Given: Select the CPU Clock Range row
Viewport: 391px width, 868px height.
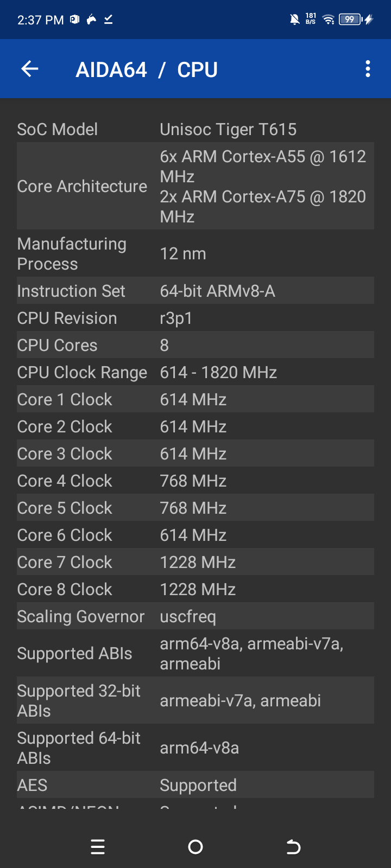Looking at the screenshot, I should 195,372.
